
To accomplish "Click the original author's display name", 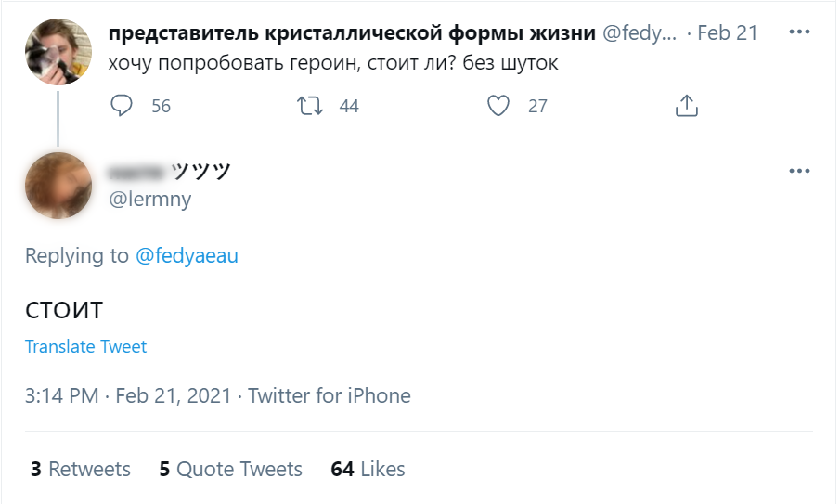I will pos(353,32).
